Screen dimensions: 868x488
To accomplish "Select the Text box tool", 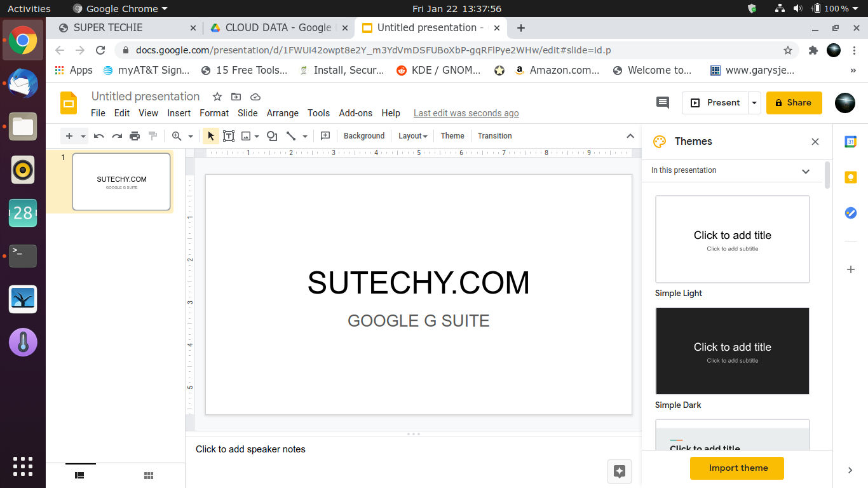I will [229, 136].
